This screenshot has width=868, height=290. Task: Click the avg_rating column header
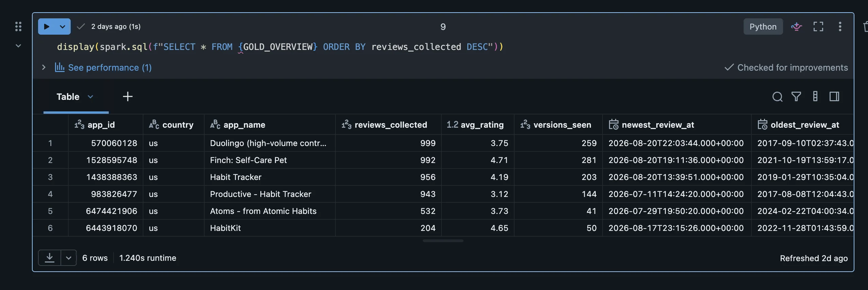tap(478, 125)
